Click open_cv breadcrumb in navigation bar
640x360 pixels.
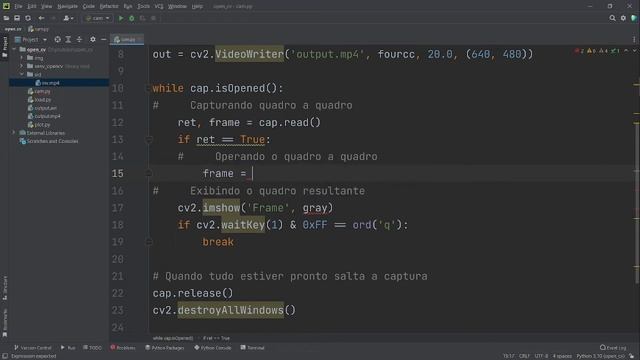pos(13,29)
